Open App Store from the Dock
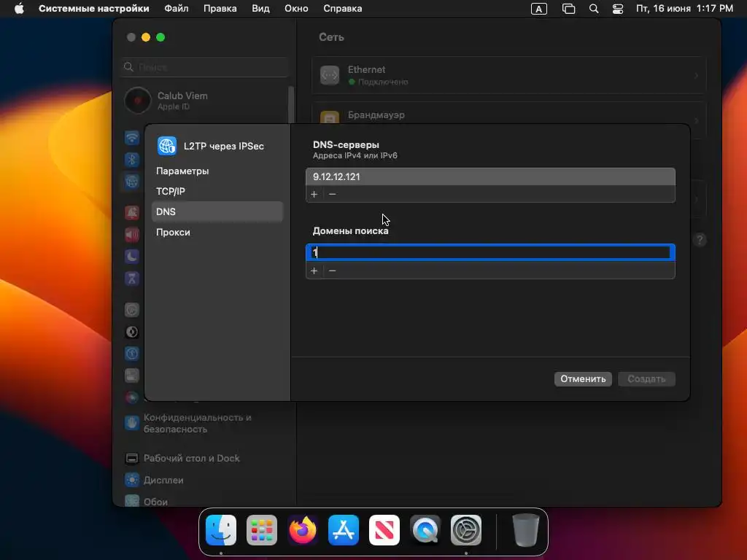The height and width of the screenshot is (560, 747). click(344, 530)
